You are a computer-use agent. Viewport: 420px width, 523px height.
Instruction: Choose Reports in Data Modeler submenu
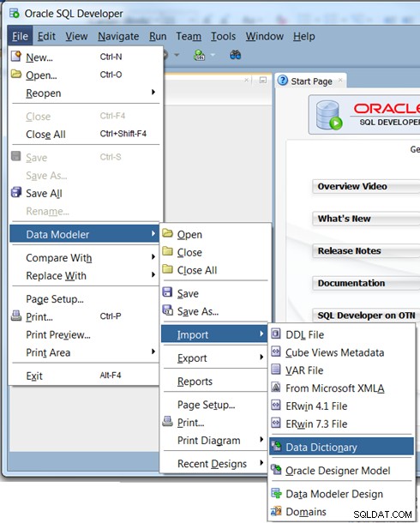tap(215, 381)
